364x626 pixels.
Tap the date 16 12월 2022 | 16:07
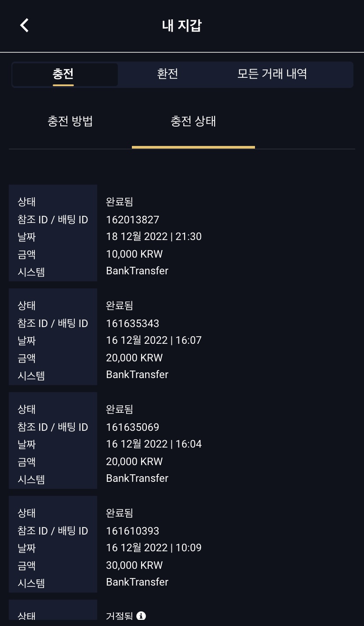click(154, 340)
